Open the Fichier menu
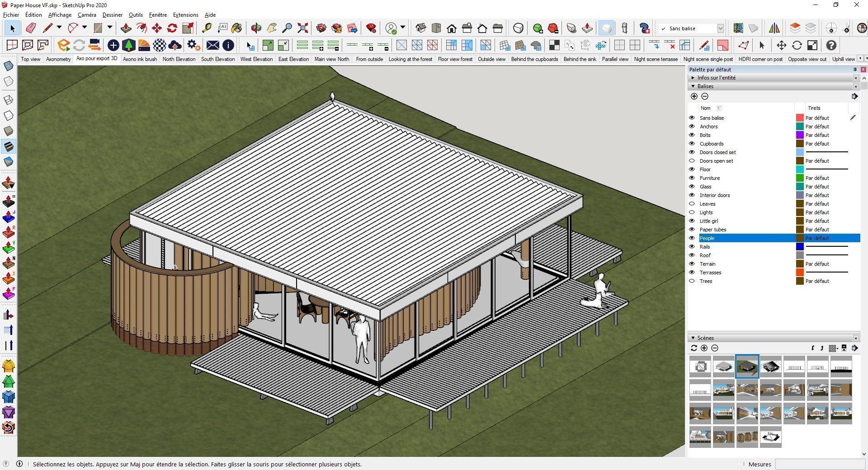 [11, 15]
